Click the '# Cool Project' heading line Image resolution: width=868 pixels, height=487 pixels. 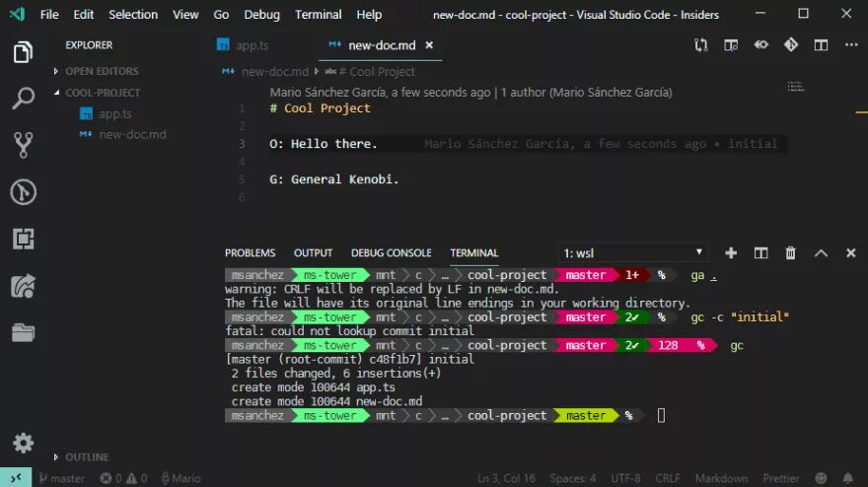(320, 108)
